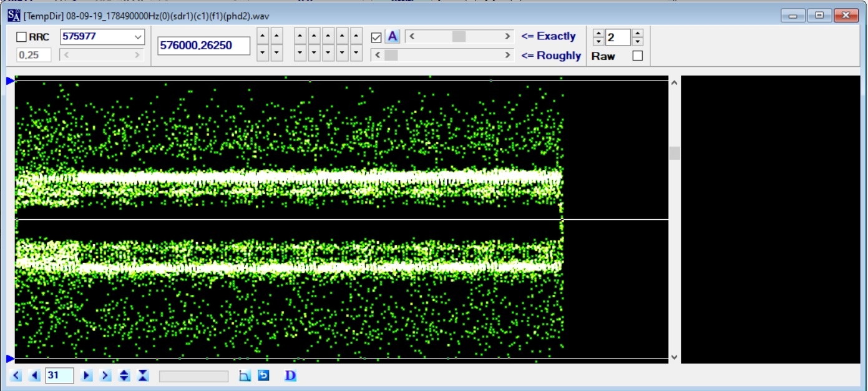Viewport: 868px width, 391px height.
Task: Click the '<= Exactly' label
Action: [x=549, y=36]
